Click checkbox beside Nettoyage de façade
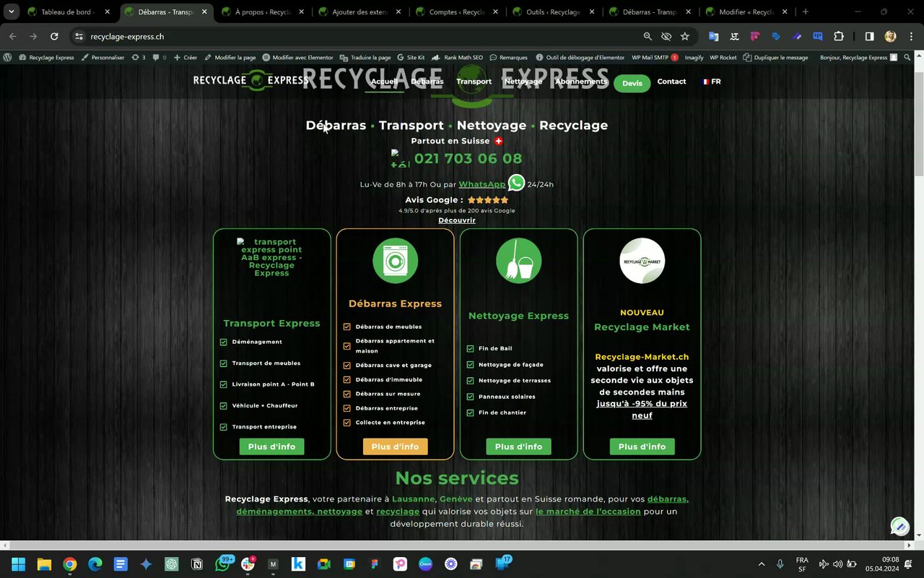The height and width of the screenshot is (578, 924). tap(470, 365)
